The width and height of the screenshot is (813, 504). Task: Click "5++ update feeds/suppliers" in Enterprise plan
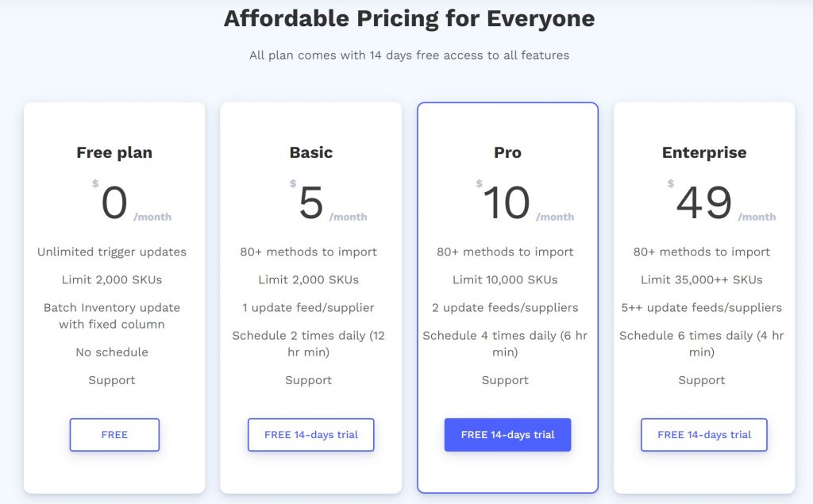702,307
